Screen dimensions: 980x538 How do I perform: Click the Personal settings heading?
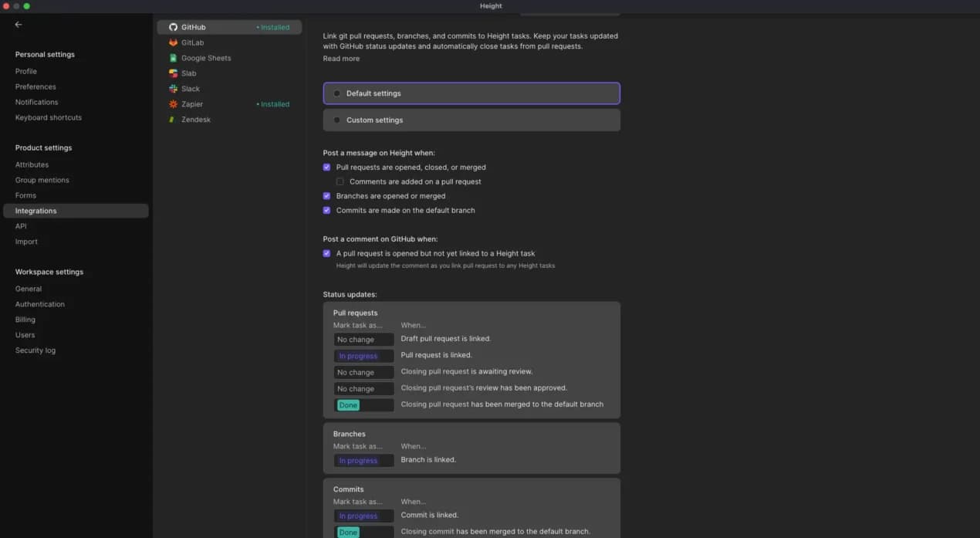coord(45,55)
